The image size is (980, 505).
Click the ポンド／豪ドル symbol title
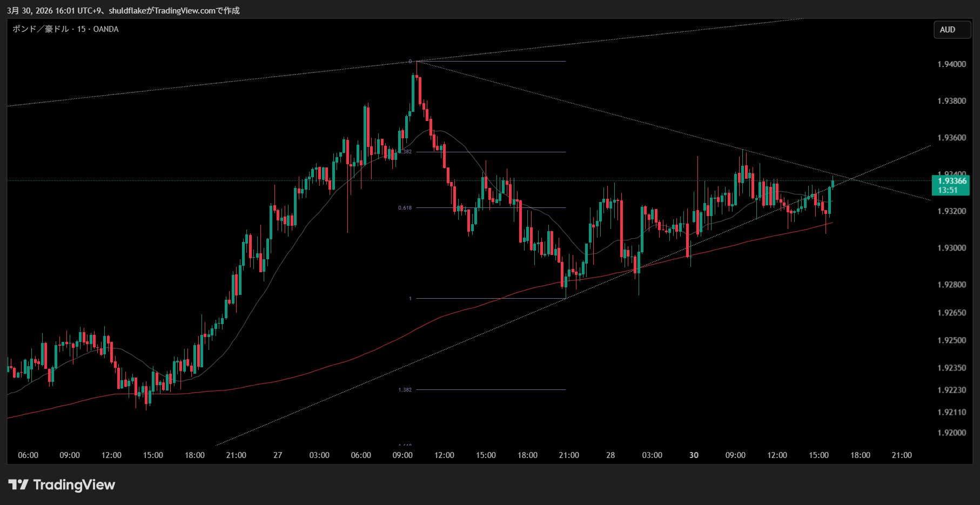[x=41, y=29]
